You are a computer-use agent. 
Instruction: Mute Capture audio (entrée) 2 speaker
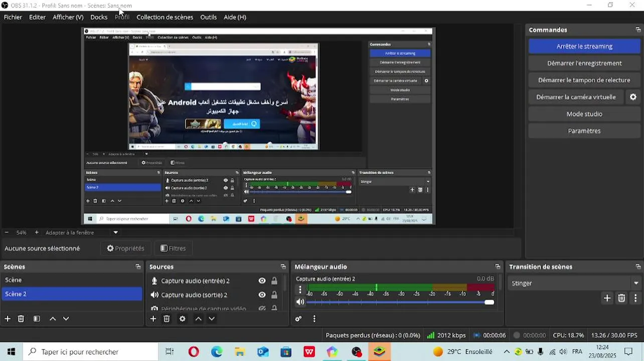click(300, 302)
